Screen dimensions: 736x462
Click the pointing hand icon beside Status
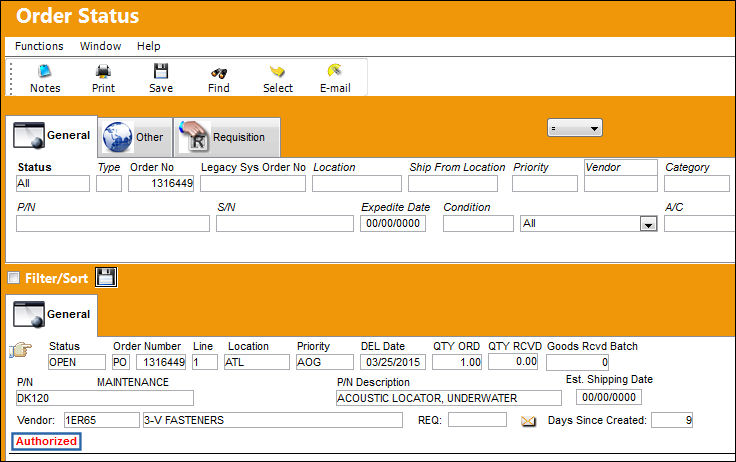click(x=20, y=350)
